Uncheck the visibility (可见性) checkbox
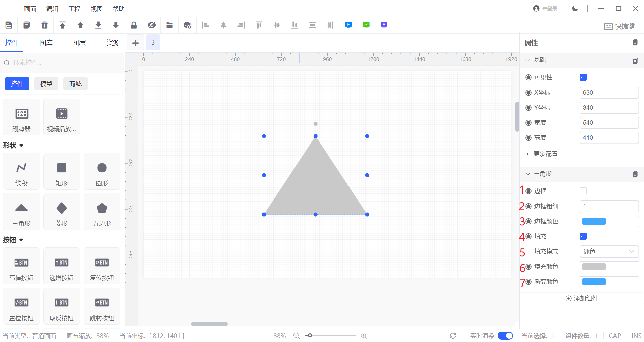This screenshot has height=342, width=644. [x=583, y=77]
